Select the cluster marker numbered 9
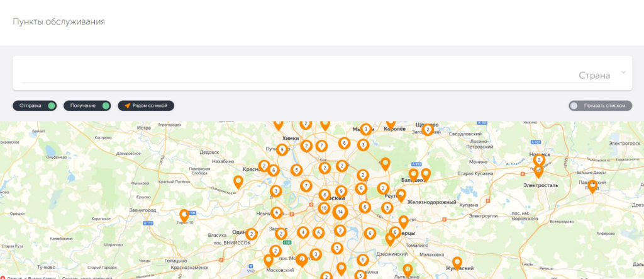 [341, 191]
